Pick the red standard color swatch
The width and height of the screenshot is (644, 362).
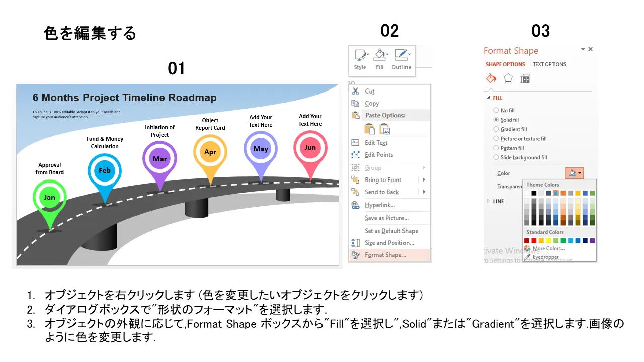[x=534, y=241]
